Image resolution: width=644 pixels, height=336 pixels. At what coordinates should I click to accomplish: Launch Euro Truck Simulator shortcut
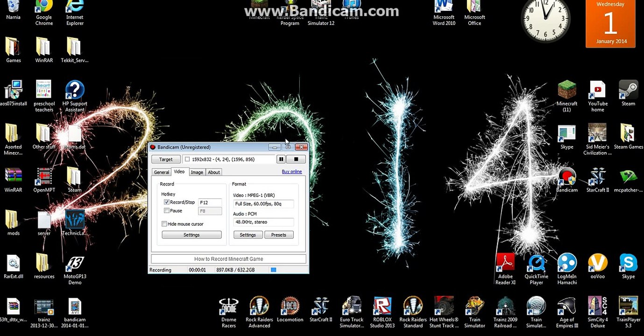pos(352,313)
